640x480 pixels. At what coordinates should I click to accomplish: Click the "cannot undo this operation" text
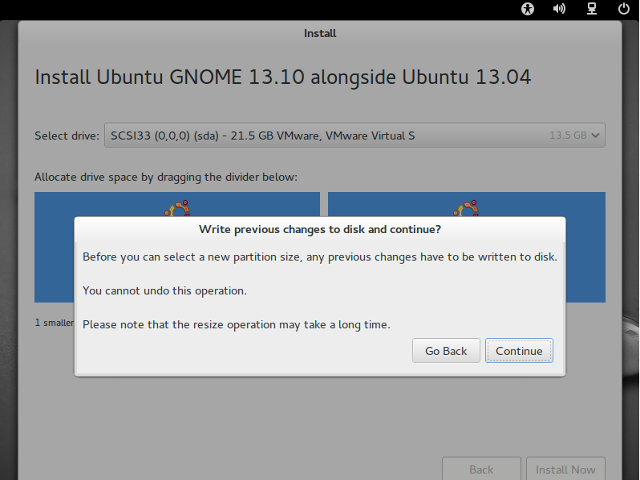pyautogui.click(x=164, y=291)
